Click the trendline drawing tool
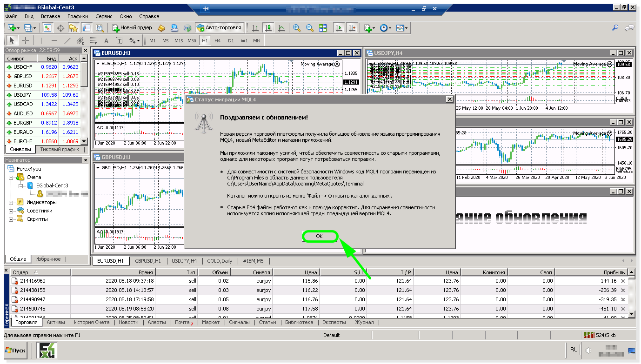This screenshot has height=364, width=641. [67, 40]
